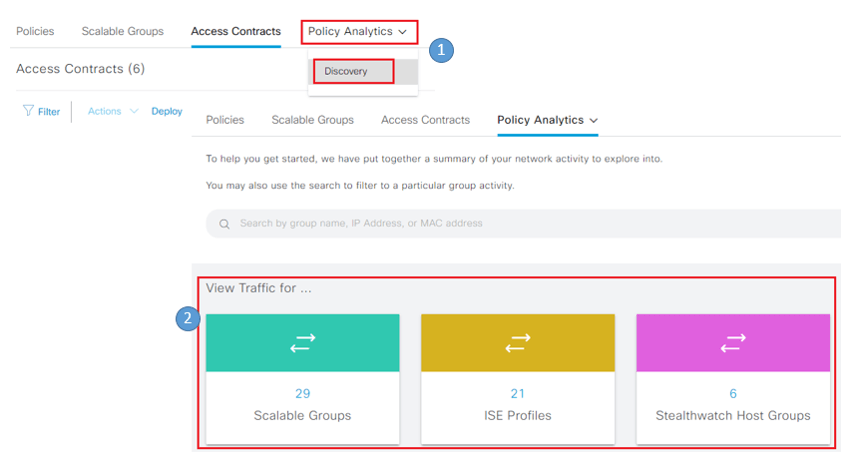Open the lower Policies tab

[225, 120]
